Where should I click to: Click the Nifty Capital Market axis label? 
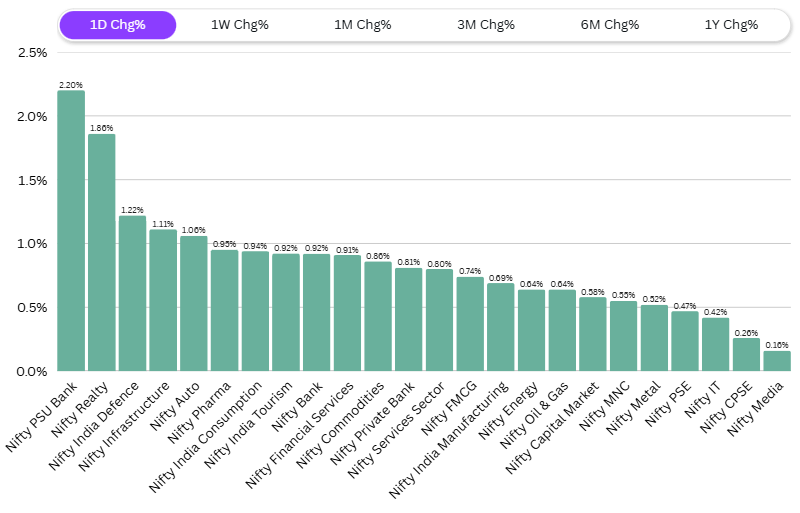552,428
